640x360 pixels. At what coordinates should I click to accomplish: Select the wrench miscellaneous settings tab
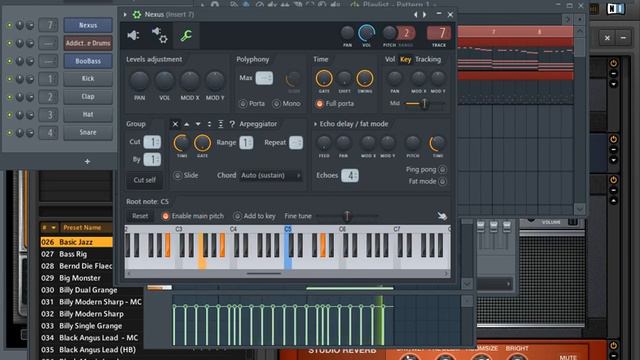click(x=186, y=36)
